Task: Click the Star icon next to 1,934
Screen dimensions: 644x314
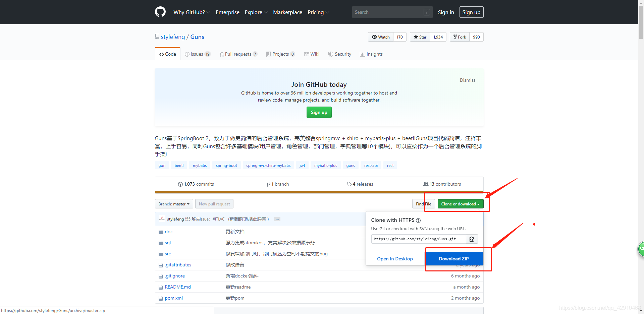Action: click(416, 37)
